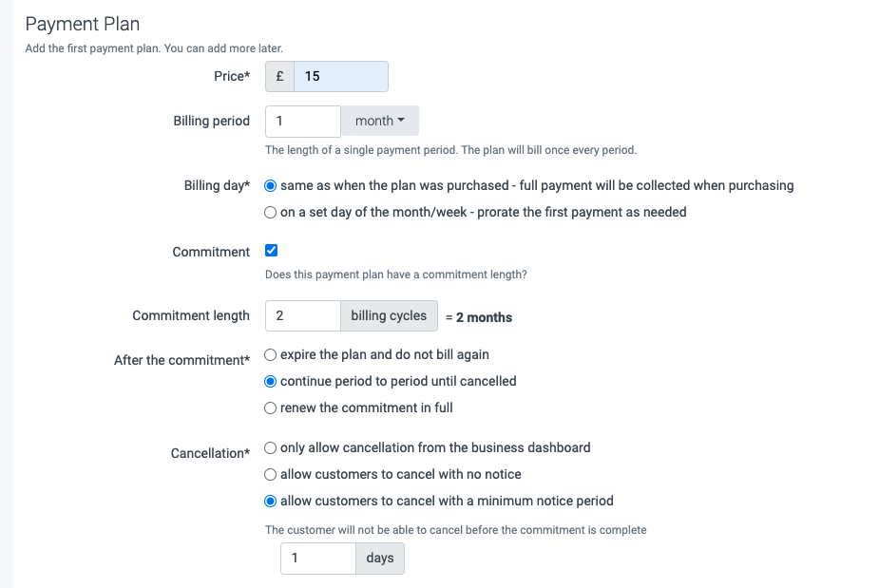Click the billing cycles unit label

[x=389, y=315]
